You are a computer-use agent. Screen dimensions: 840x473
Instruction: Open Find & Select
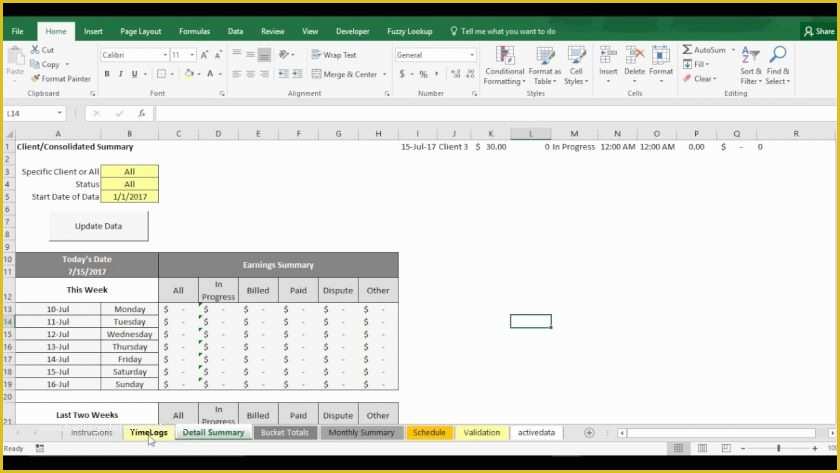(x=777, y=65)
